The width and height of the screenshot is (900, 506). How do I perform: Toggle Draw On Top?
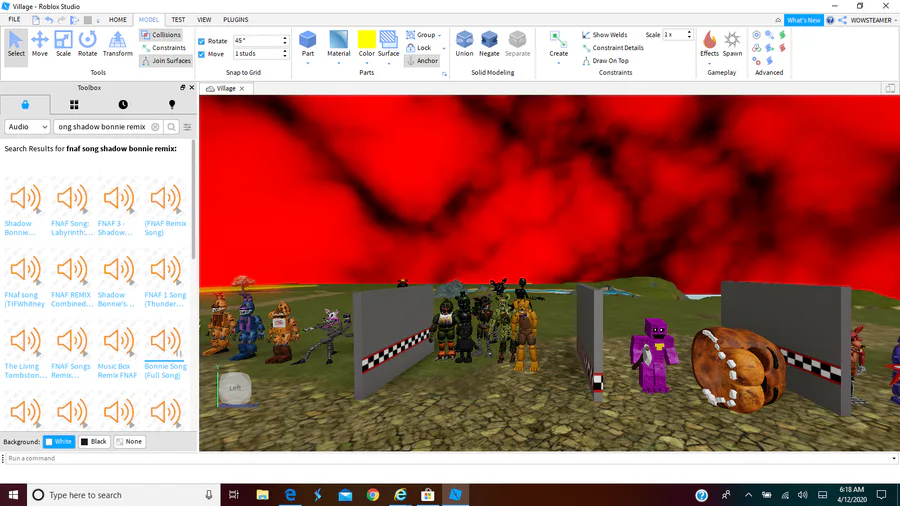point(606,61)
